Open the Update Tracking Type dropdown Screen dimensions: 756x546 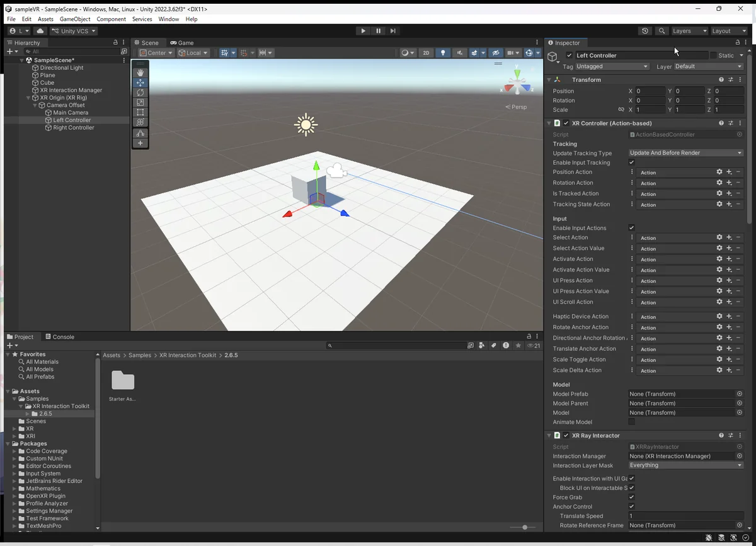point(685,153)
